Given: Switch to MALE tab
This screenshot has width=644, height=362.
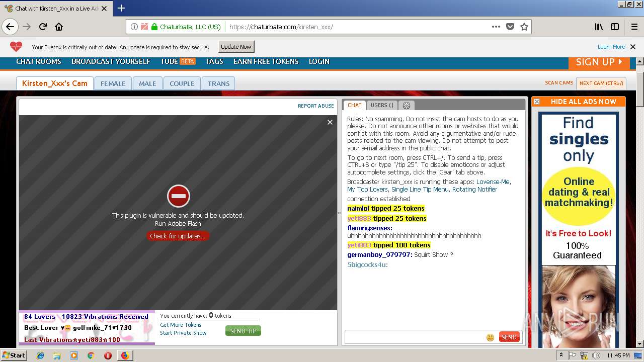Looking at the screenshot, I should pyautogui.click(x=147, y=83).
